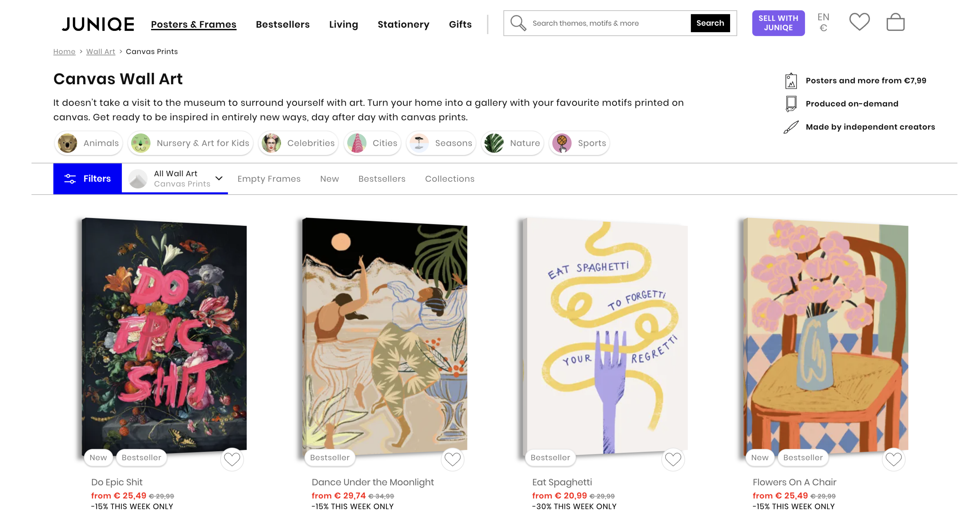Click the magnifying glass search icon
This screenshot has height=522, width=980.
click(518, 23)
